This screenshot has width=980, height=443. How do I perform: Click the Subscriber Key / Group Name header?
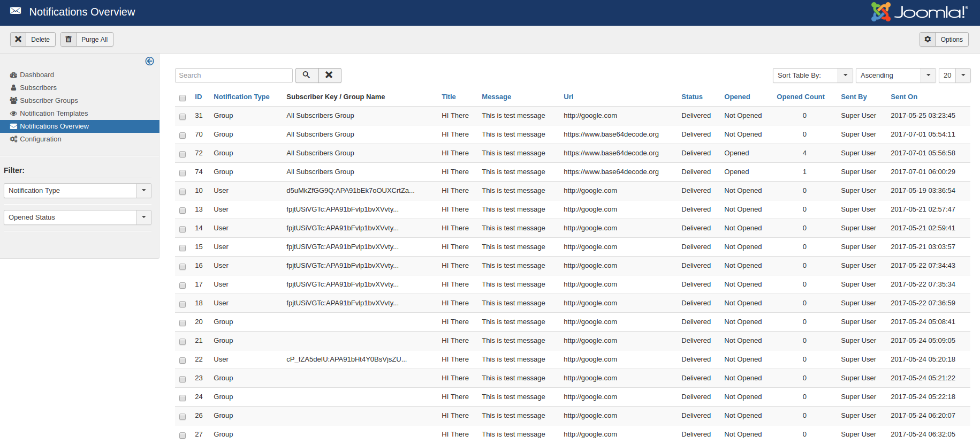(336, 97)
